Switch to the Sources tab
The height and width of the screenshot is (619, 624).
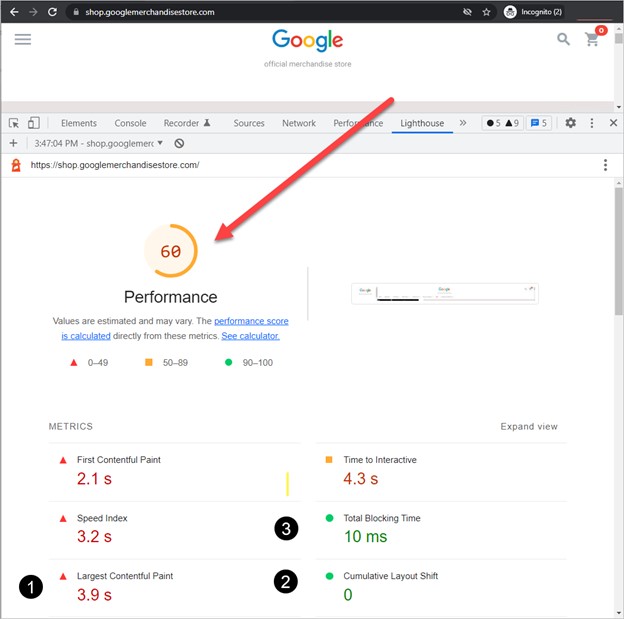point(249,123)
